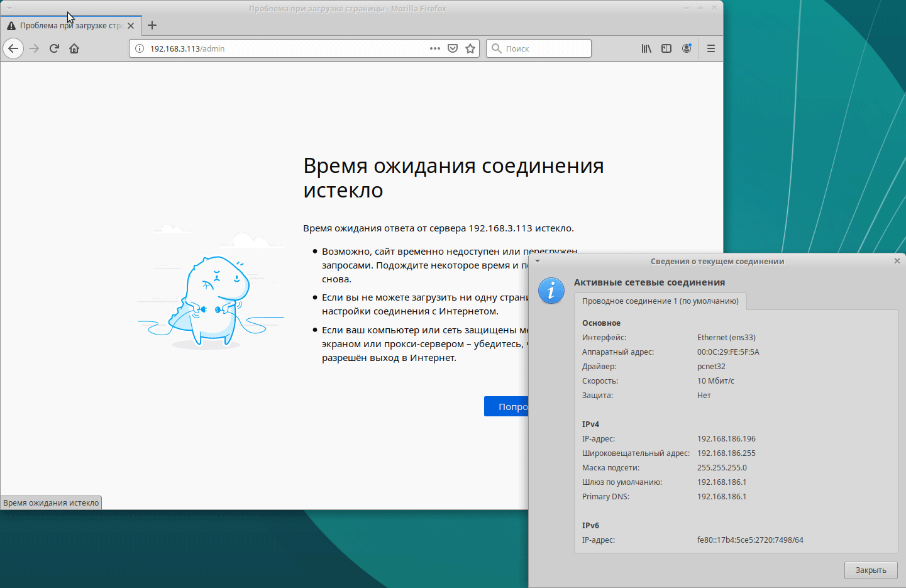
Task: Open the Firefox home page
Action: [x=74, y=48]
